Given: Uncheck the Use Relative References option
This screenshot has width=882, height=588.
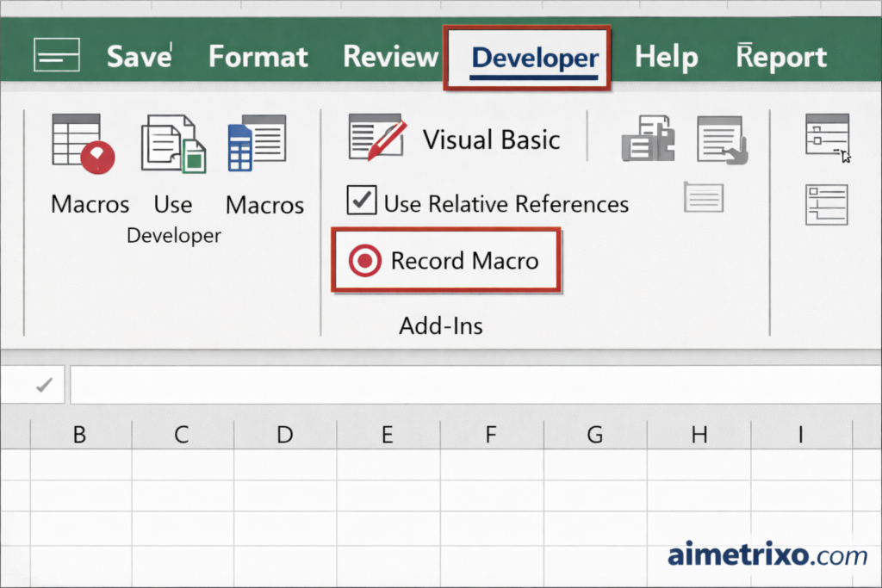Looking at the screenshot, I should tap(361, 201).
